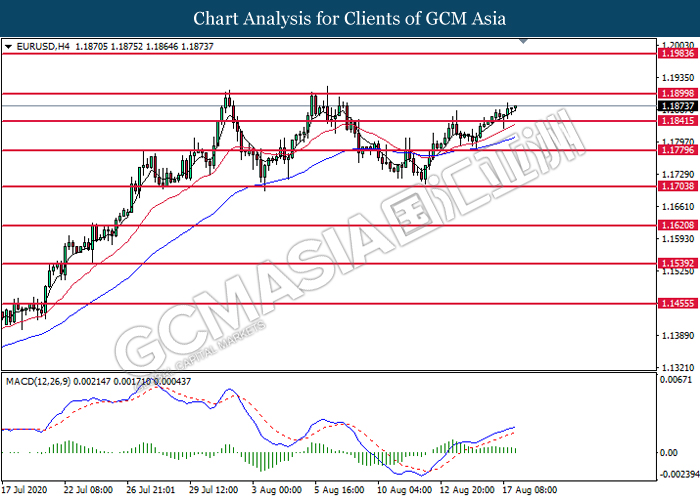Image resolution: width=700 pixels, height=500 pixels.
Task: Click the MACD 0.00671 scale value
Action: [x=675, y=379]
